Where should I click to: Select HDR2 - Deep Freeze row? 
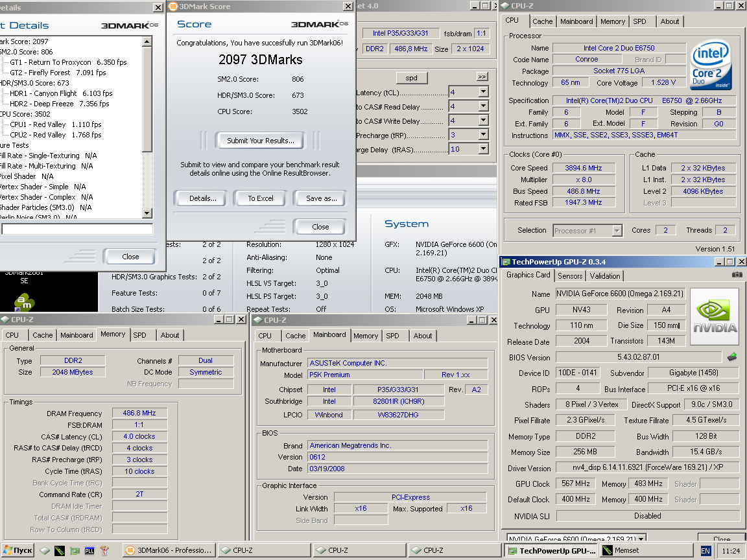[59, 104]
